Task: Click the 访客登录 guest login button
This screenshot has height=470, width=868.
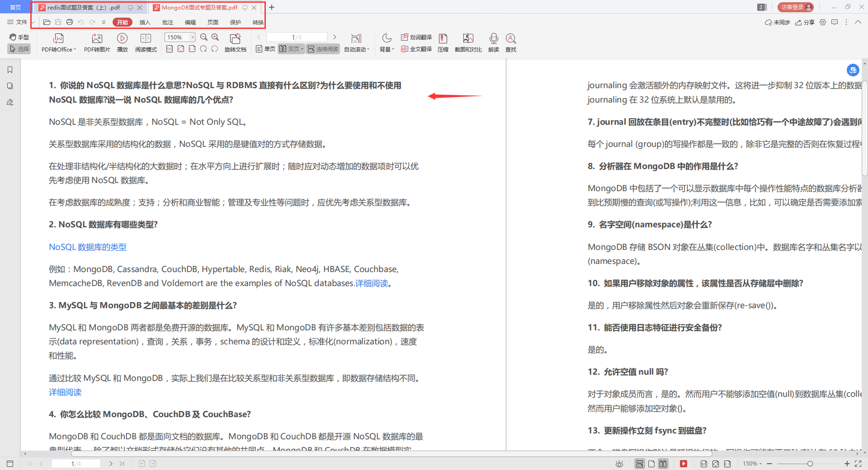Action: [x=795, y=7]
